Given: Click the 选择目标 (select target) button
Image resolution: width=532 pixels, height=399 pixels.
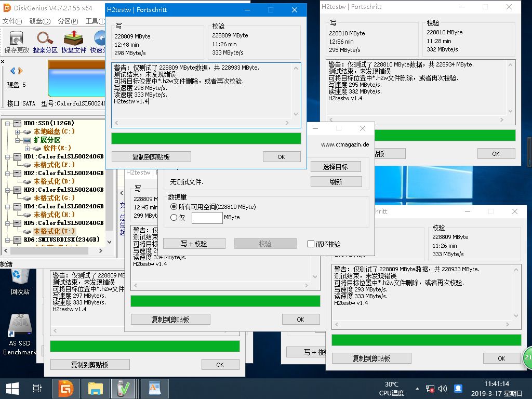Looking at the screenshot, I should [336, 167].
